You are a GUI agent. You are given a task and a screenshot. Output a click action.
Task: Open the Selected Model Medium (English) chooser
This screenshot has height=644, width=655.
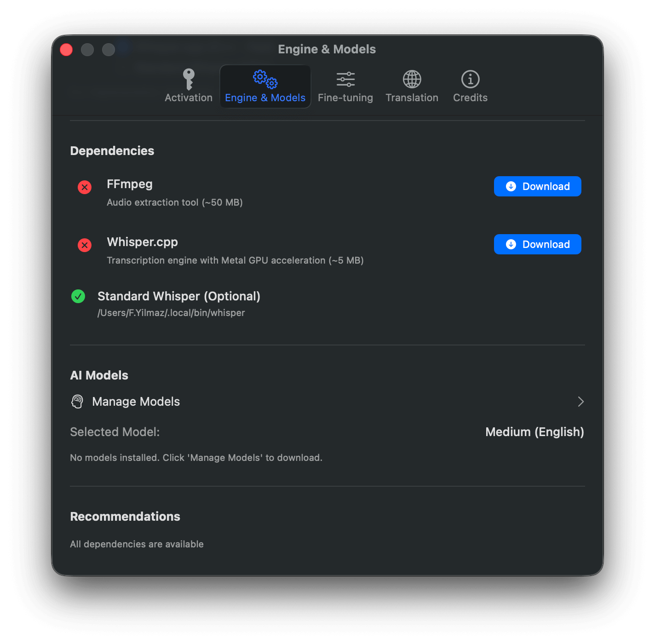pos(534,432)
